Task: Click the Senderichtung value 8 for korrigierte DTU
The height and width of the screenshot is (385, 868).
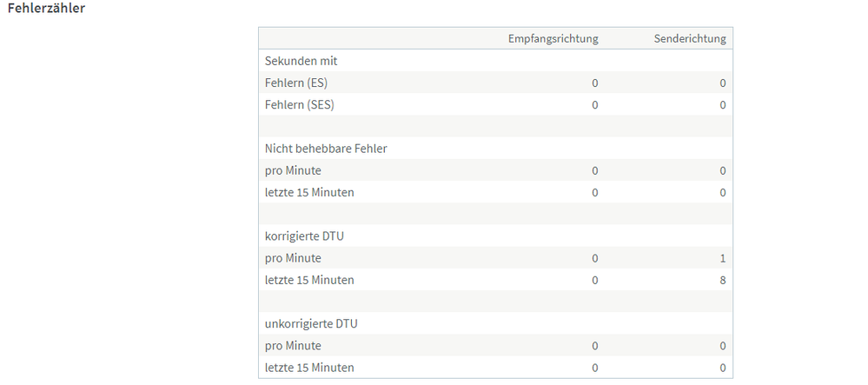Action: (x=722, y=280)
